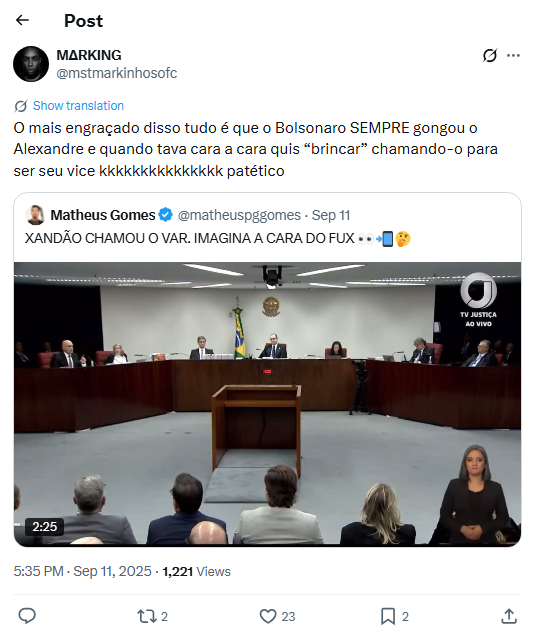Click the translation icon beside Show translation

point(21,106)
